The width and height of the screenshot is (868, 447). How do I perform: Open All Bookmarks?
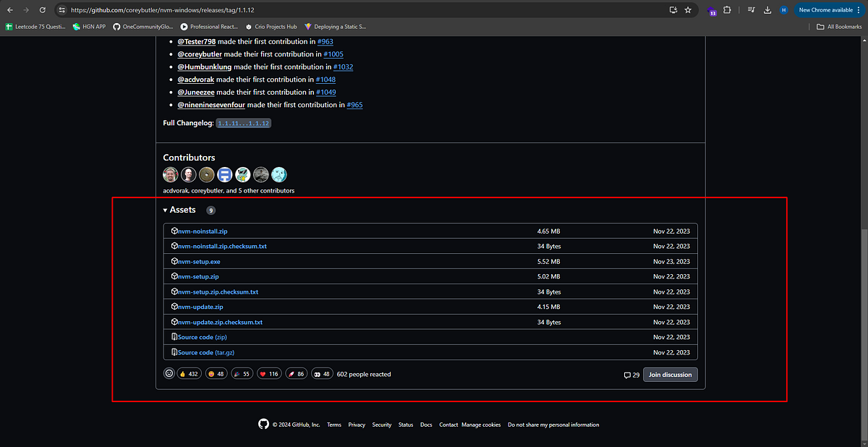pos(838,26)
